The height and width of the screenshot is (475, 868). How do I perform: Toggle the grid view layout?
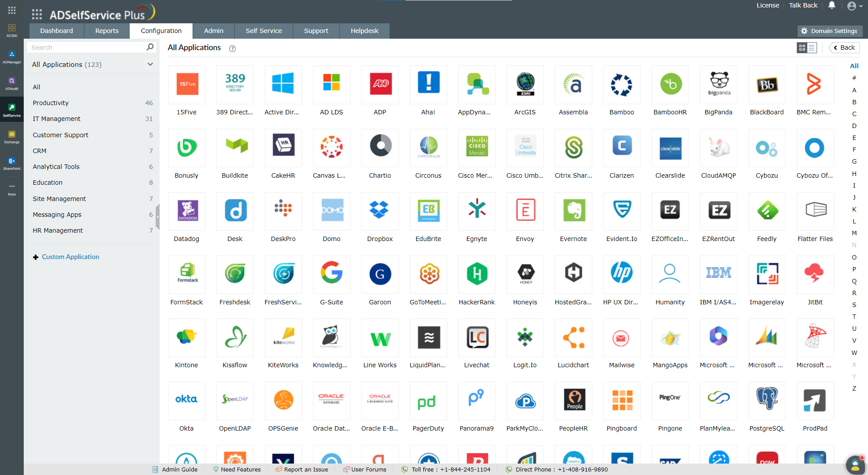tap(802, 47)
